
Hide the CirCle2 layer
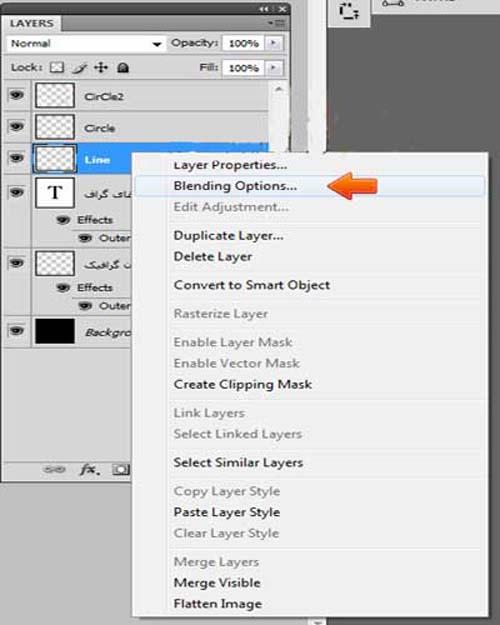coord(16,95)
